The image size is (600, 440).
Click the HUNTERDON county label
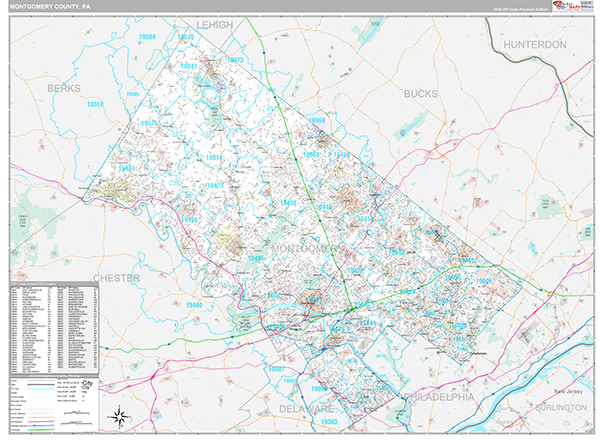534,45
